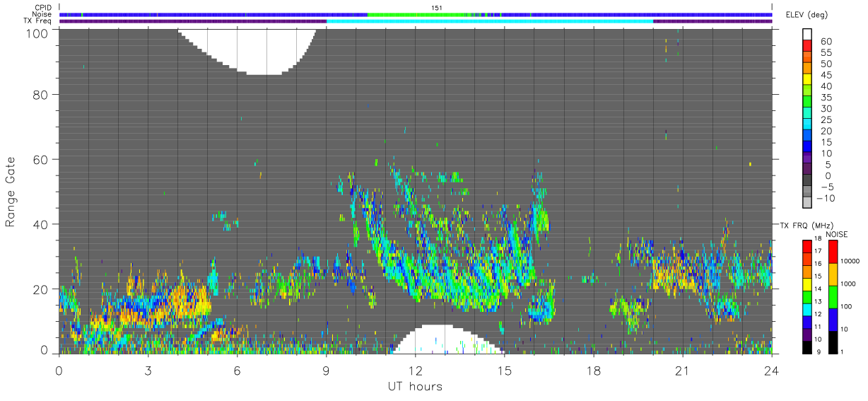
Task: Click the "1000" label in NOISE legend
Action: pos(849,284)
